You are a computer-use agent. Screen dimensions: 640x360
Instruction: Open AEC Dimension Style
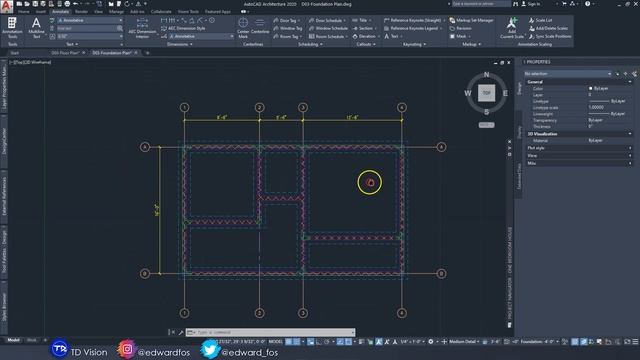183,28
